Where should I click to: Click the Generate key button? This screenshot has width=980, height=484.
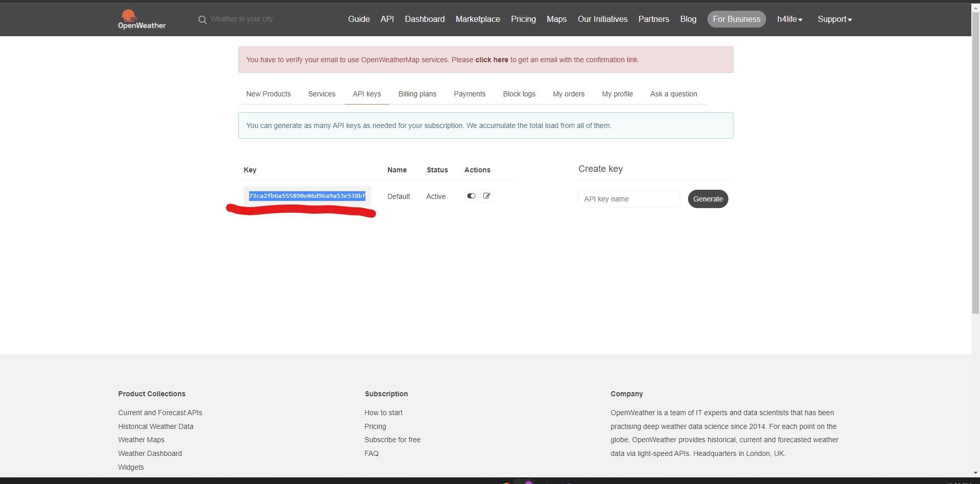(708, 199)
